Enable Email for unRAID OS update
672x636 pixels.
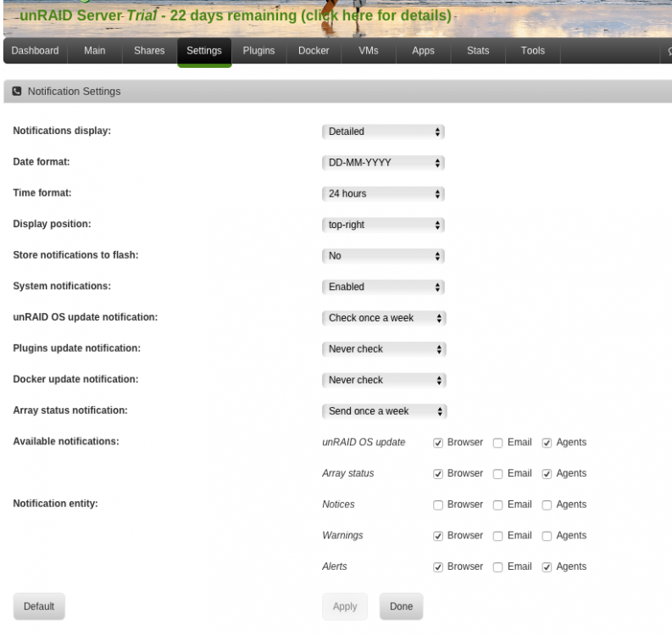coord(497,443)
